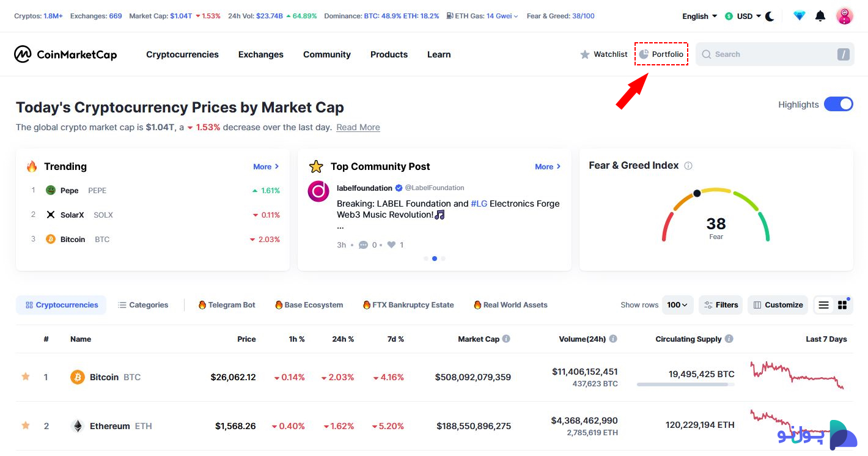Focus the Search input field
The image size is (868, 456).
[x=775, y=54]
